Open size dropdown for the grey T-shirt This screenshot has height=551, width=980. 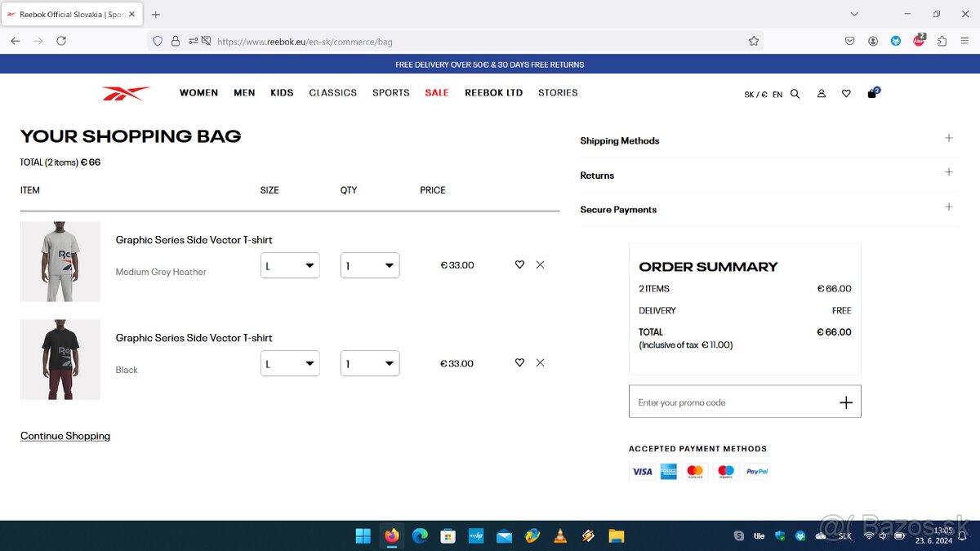(x=290, y=266)
